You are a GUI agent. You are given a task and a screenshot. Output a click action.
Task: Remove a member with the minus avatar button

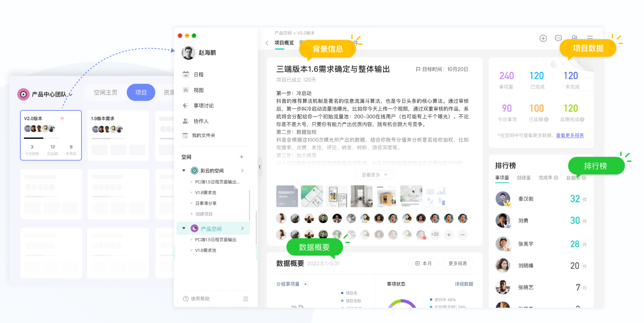click(463, 234)
